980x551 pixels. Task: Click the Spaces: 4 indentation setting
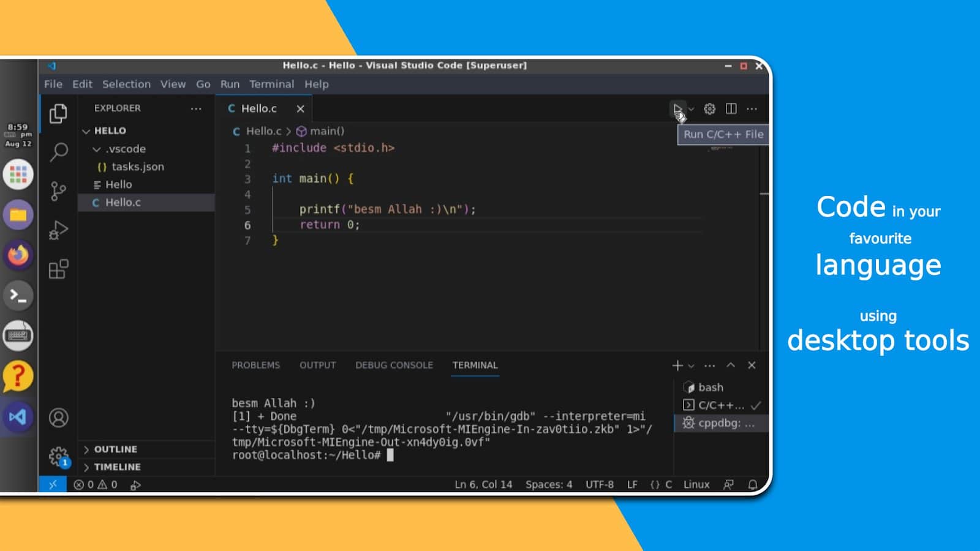548,485
